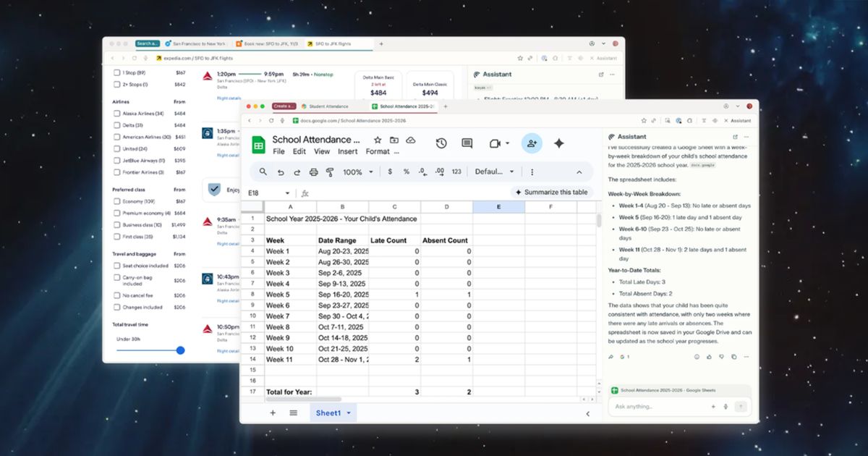Viewport: 868px width, 456px height.
Task: Decrease decimal places in Sheets toolbar
Action: 423,172
